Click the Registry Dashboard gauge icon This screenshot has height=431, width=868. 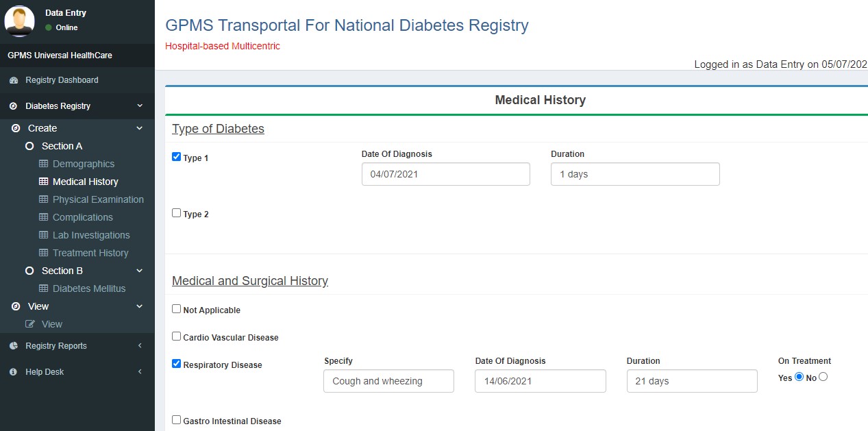click(x=13, y=80)
